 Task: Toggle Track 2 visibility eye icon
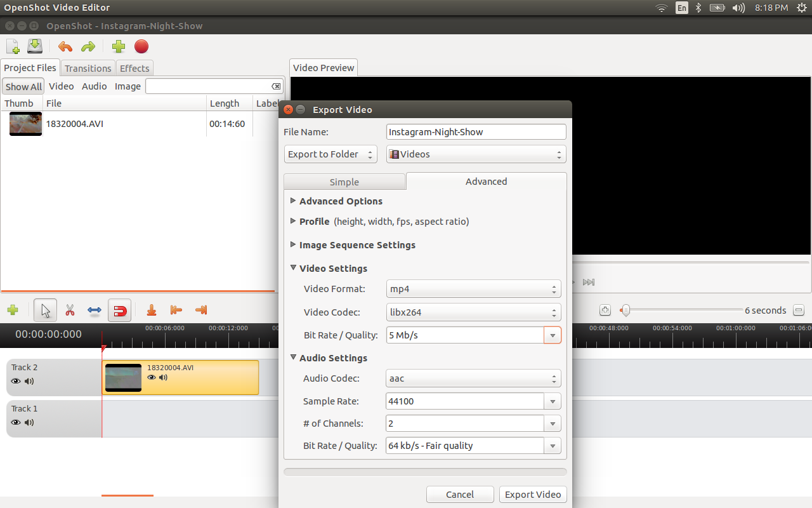coord(16,381)
